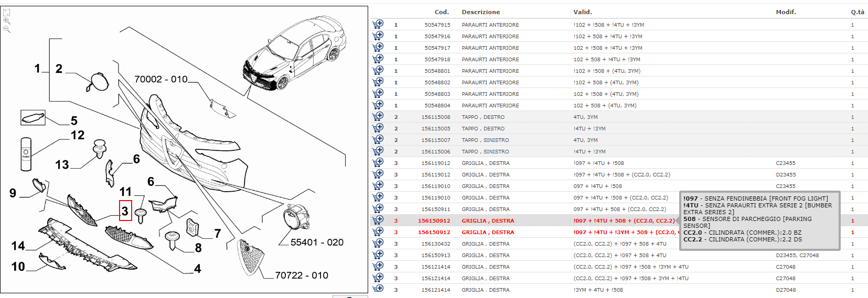Open linked diagram 70002 - 010
Viewport: 868px width, 298px height.
pyautogui.click(x=160, y=80)
